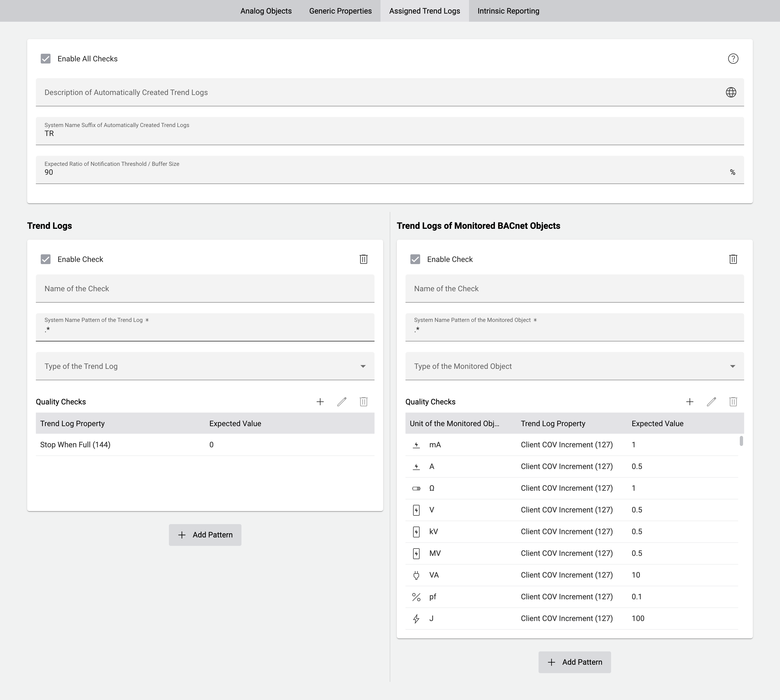Add a quality check for monitored BACnet objects
The width and height of the screenshot is (780, 700).
pos(689,402)
